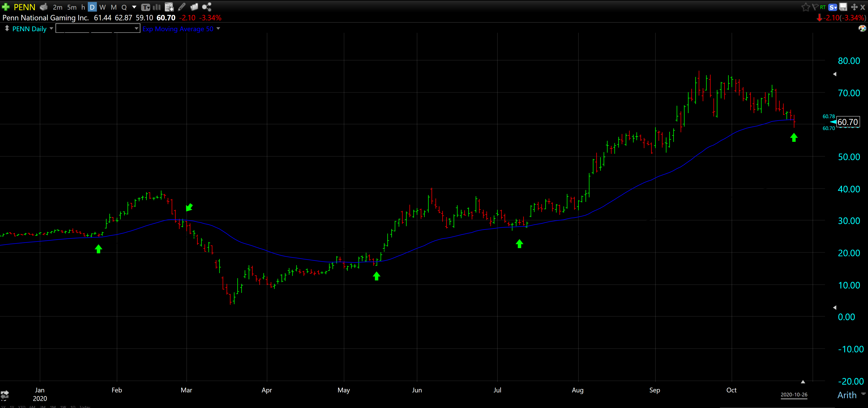868x408 pixels.
Task: Select the 5m timeframe tab
Action: (x=71, y=7)
